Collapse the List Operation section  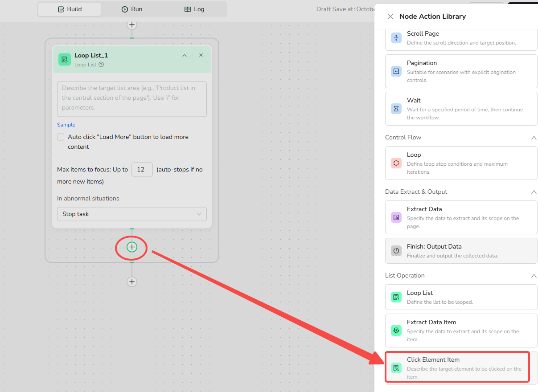534,276
